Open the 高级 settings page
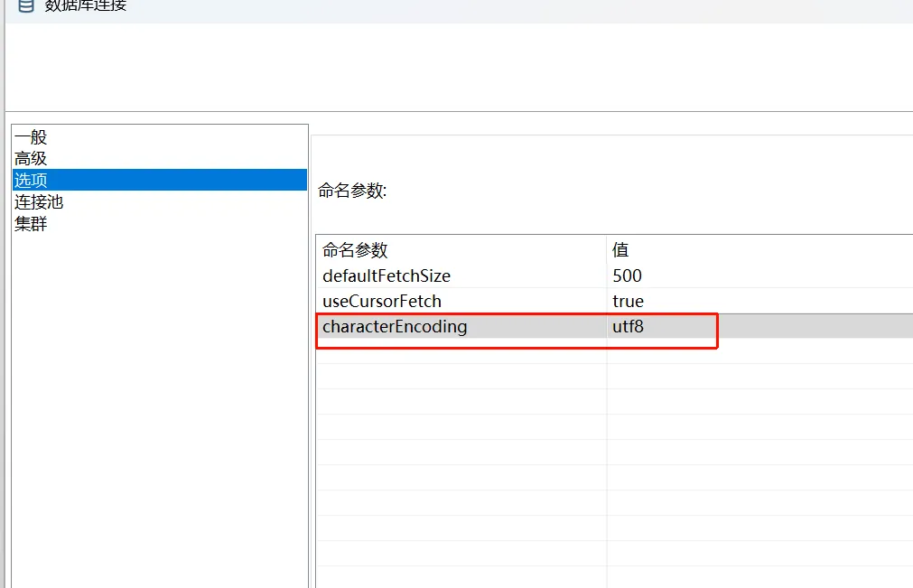The image size is (913, 588). (31, 159)
